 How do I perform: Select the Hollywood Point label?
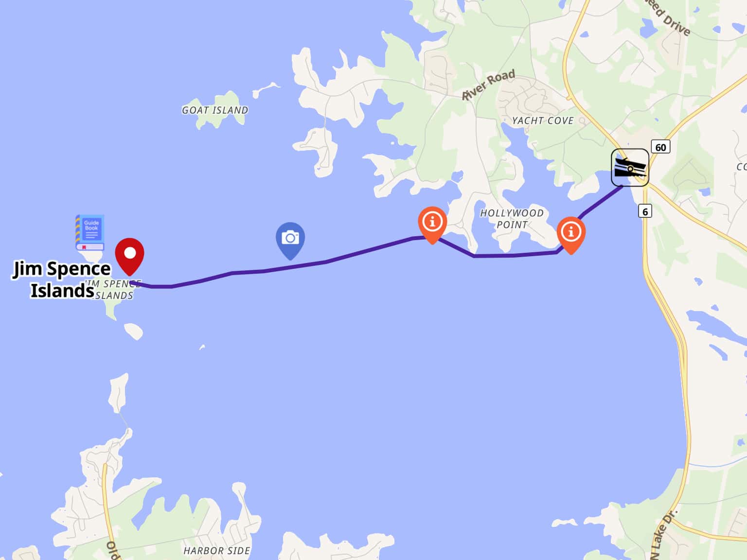coord(512,219)
